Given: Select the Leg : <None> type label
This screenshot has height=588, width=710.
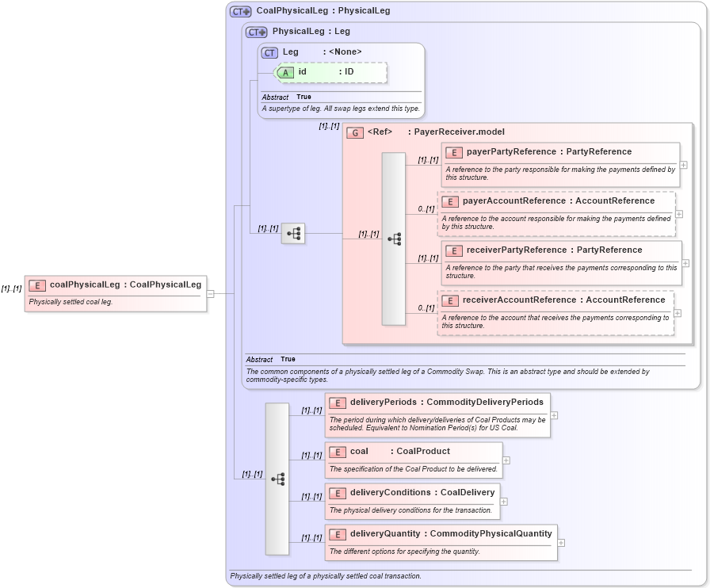Looking at the screenshot, I should pyautogui.click(x=322, y=52).
